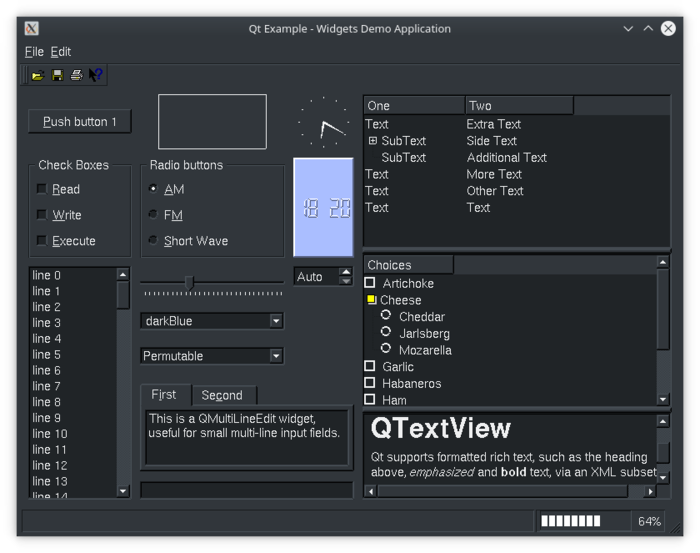Select the Additional Text cell
700x553 pixels.
pyautogui.click(x=506, y=158)
